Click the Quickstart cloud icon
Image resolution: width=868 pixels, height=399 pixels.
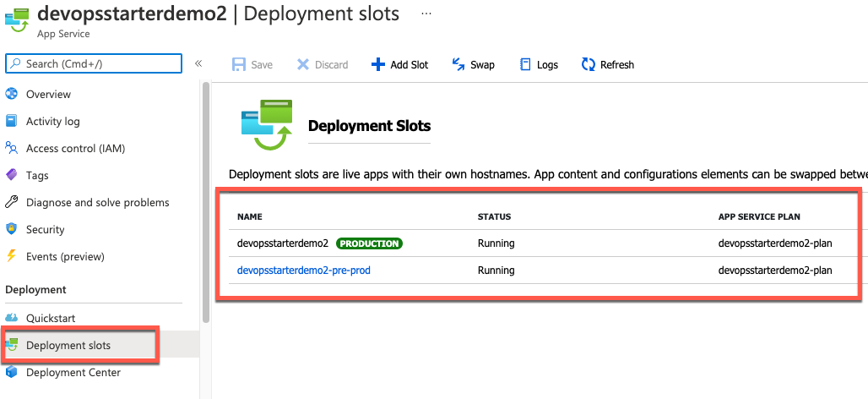12,318
